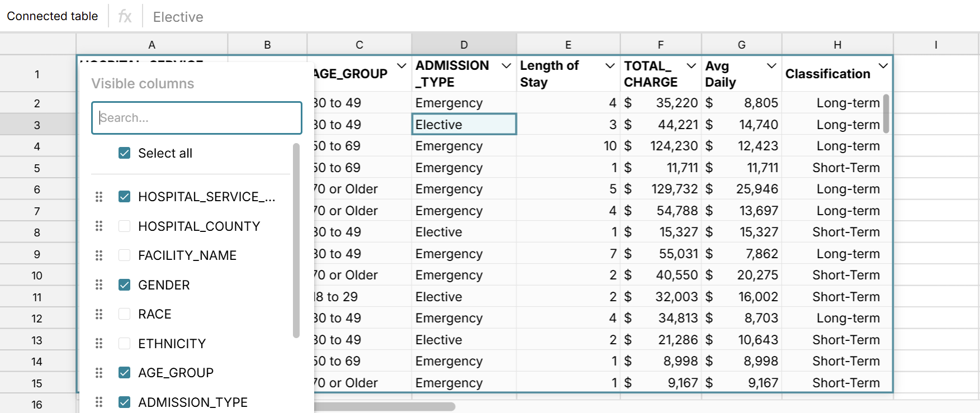Click drag handle icon beside HOSPITAL_COUNTY
Image resolution: width=980 pixels, height=413 pixels.
99,226
